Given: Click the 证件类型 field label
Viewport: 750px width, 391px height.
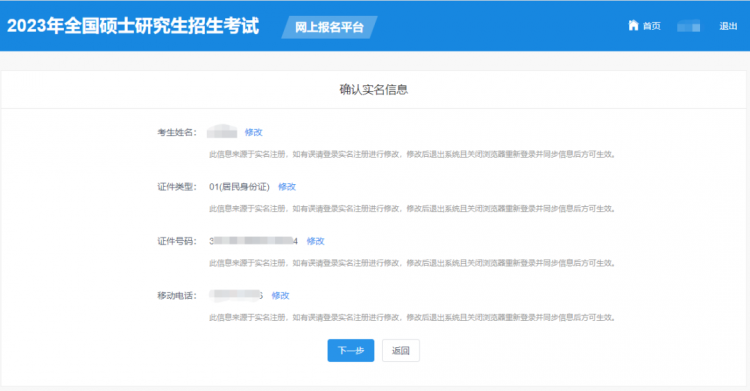Looking at the screenshot, I should [177, 187].
